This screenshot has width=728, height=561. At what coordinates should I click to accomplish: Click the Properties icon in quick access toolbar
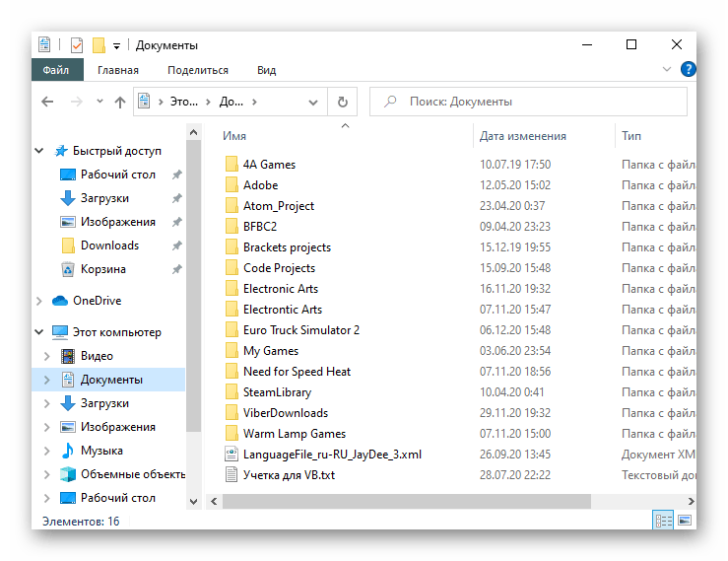77,45
